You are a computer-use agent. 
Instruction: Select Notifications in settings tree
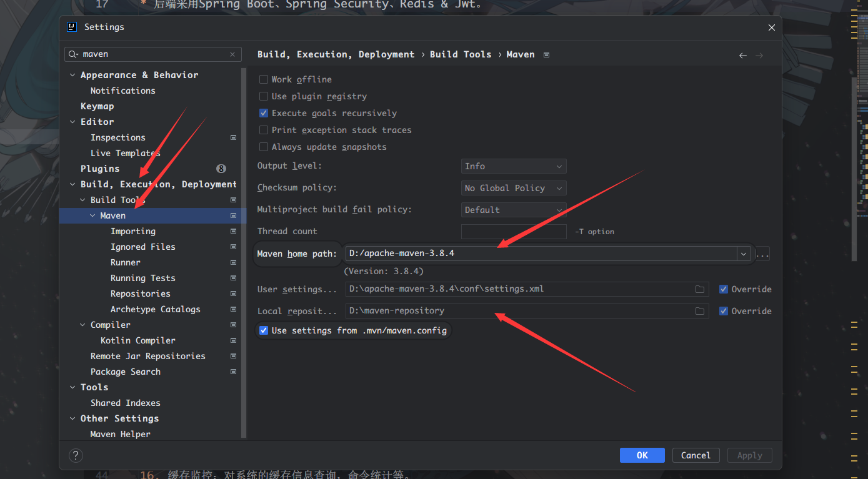(122, 91)
